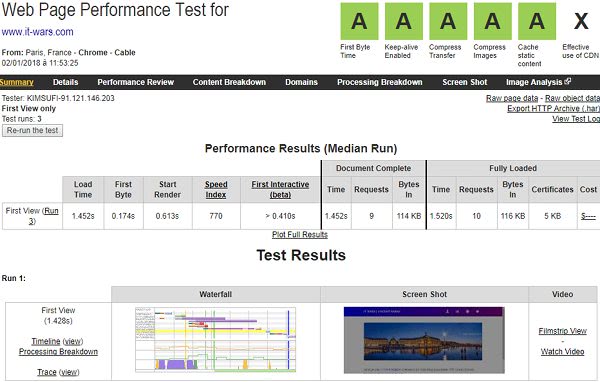
Task: Click the Load Time value 1.452s
Action: click(x=83, y=216)
